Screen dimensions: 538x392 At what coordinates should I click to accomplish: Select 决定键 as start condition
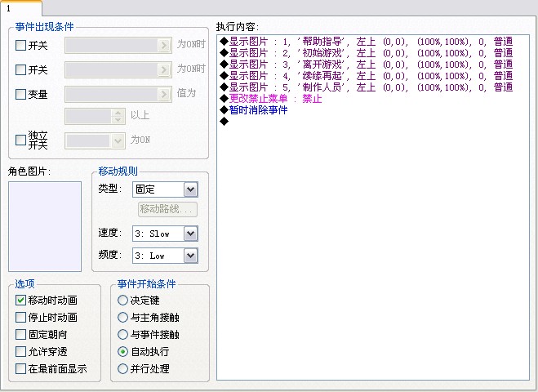(x=122, y=300)
